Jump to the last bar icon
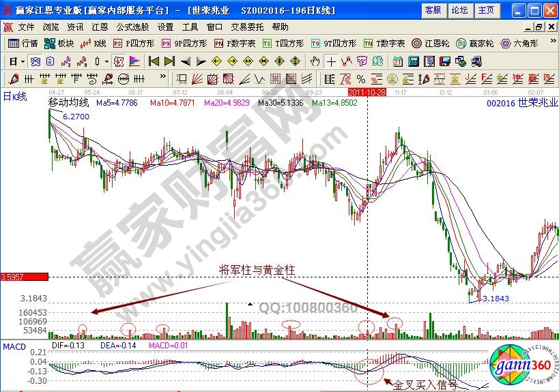Screen dimensions: 559x392 click(169, 61)
